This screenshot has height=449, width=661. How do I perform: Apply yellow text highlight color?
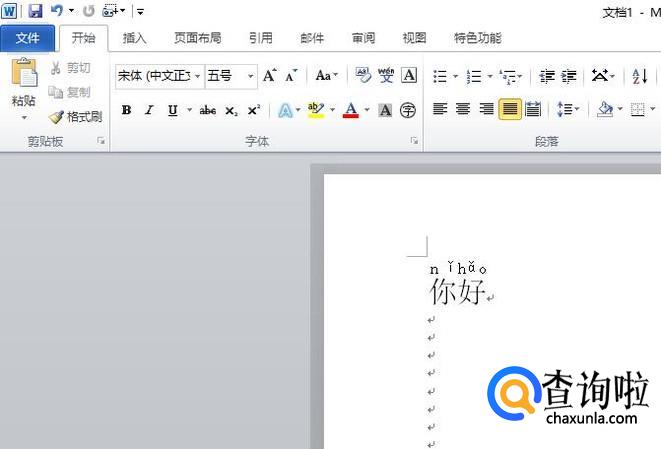point(316,110)
